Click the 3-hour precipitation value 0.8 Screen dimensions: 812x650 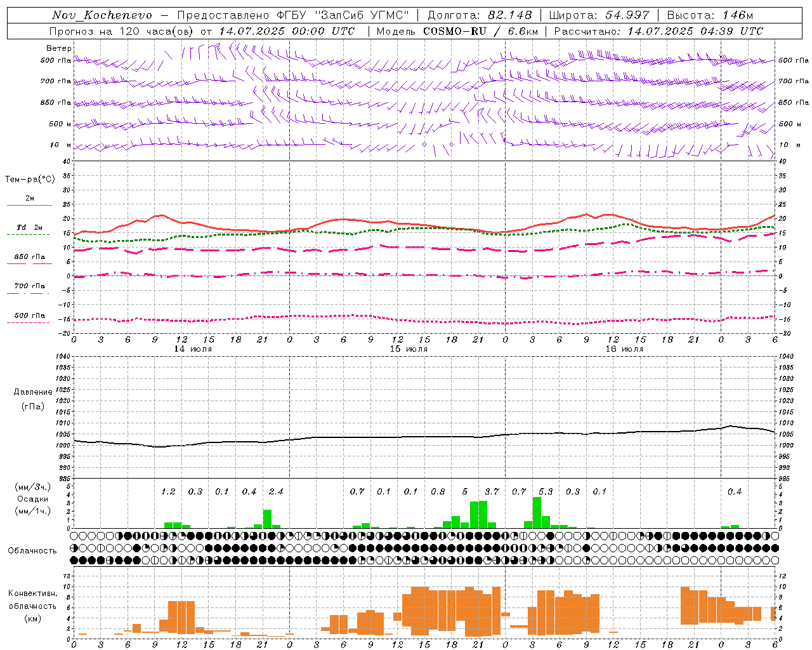pos(438,492)
